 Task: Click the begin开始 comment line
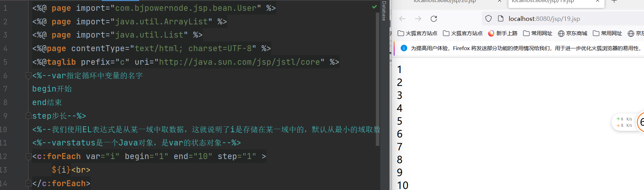tap(52, 89)
